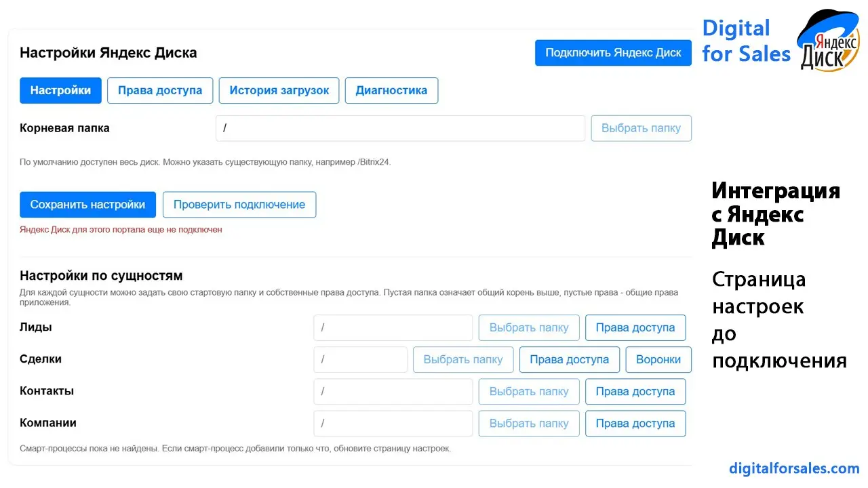868x488 pixels.
Task: Click Подключить Яндекс Диск button
Action: click(x=613, y=53)
